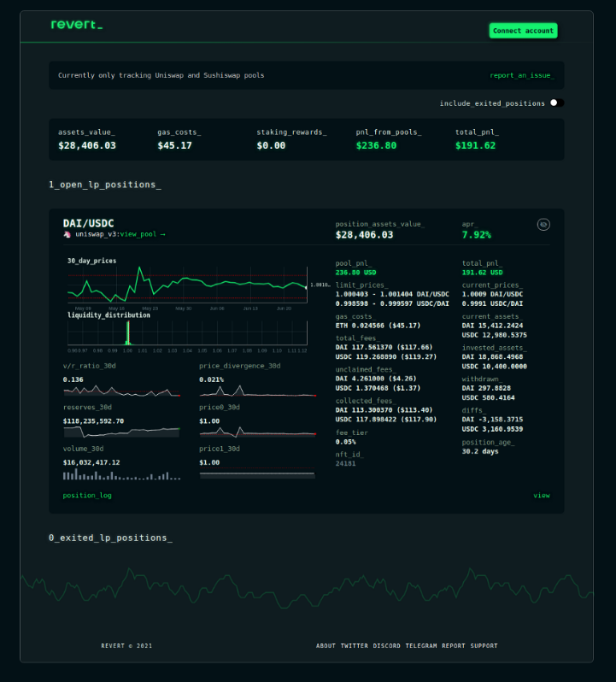The width and height of the screenshot is (616, 682).
Task: Click the liquidity_distribution chart
Action: [x=187, y=332]
